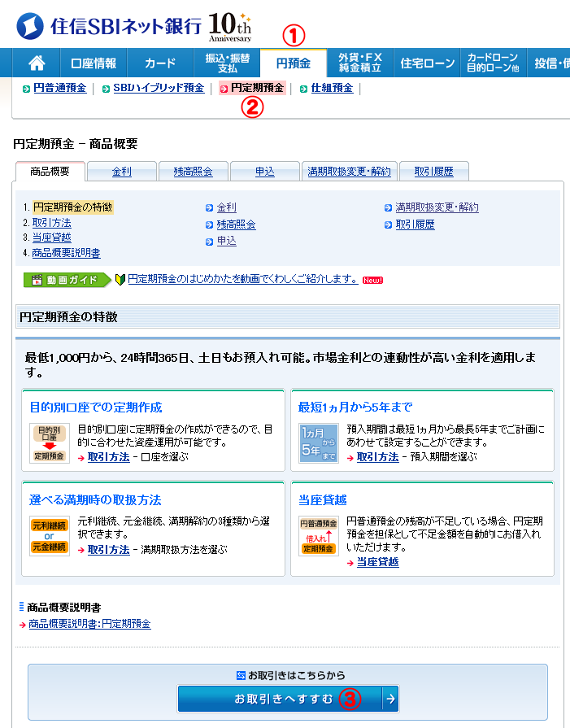Viewport: 570px width, 728px height.
Task: Open the 金利 link in the index box
Action: tap(227, 207)
